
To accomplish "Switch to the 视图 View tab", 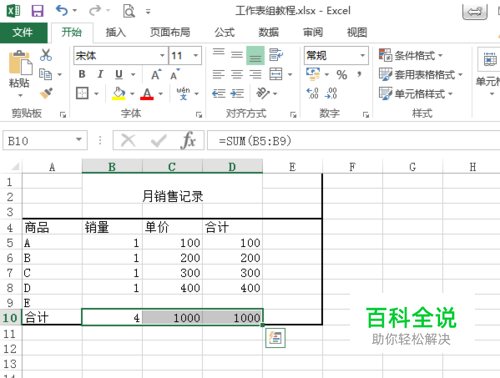I will [x=357, y=32].
